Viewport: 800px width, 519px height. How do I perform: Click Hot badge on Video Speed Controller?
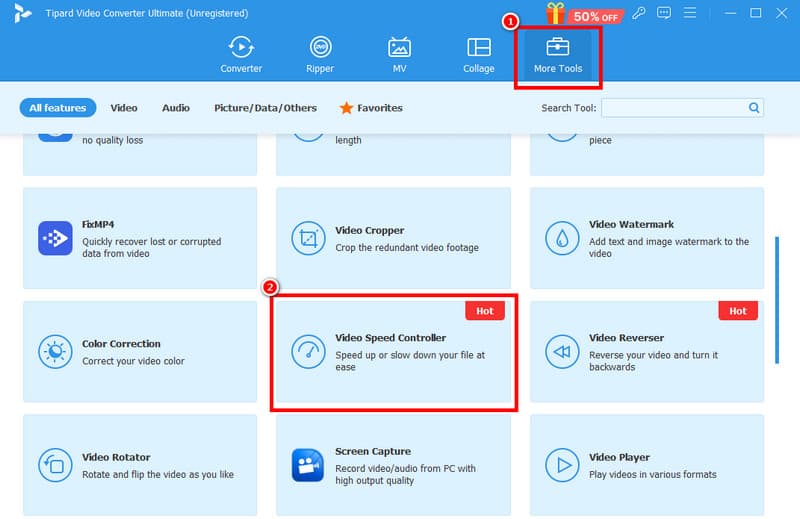485,311
